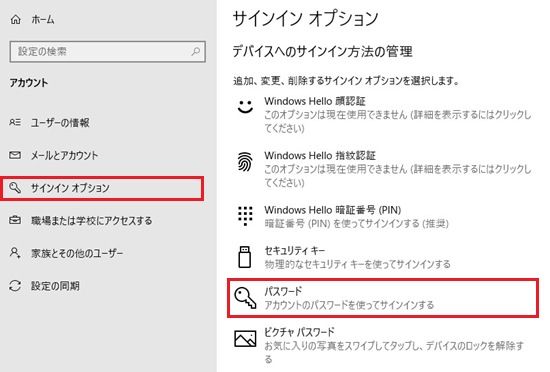Click 暗証番号 (PIN) を使ってサインインする (推奨) text
Viewport: 550px width, 372px height.
coord(356,223)
